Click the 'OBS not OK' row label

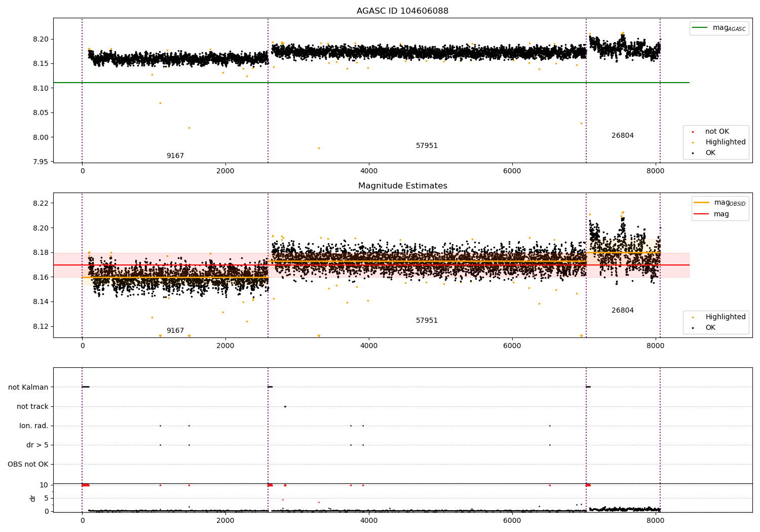coord(28,464)
